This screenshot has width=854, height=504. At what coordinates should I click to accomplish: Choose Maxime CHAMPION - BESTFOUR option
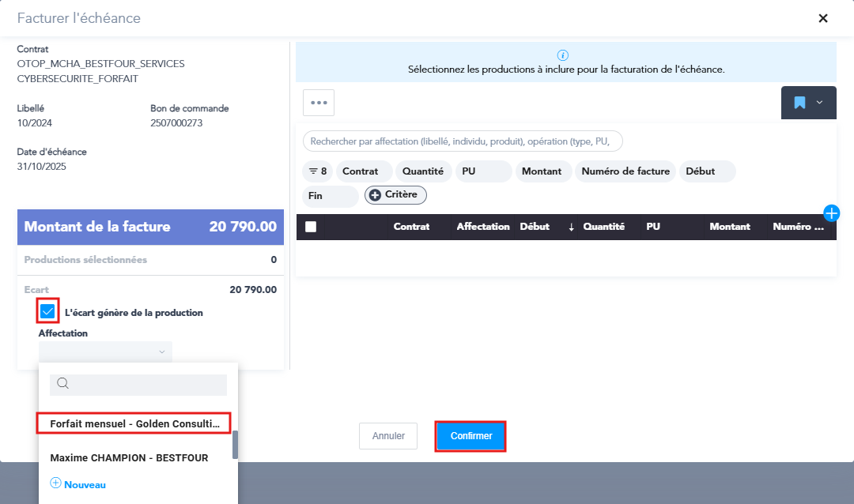[129, 457]
